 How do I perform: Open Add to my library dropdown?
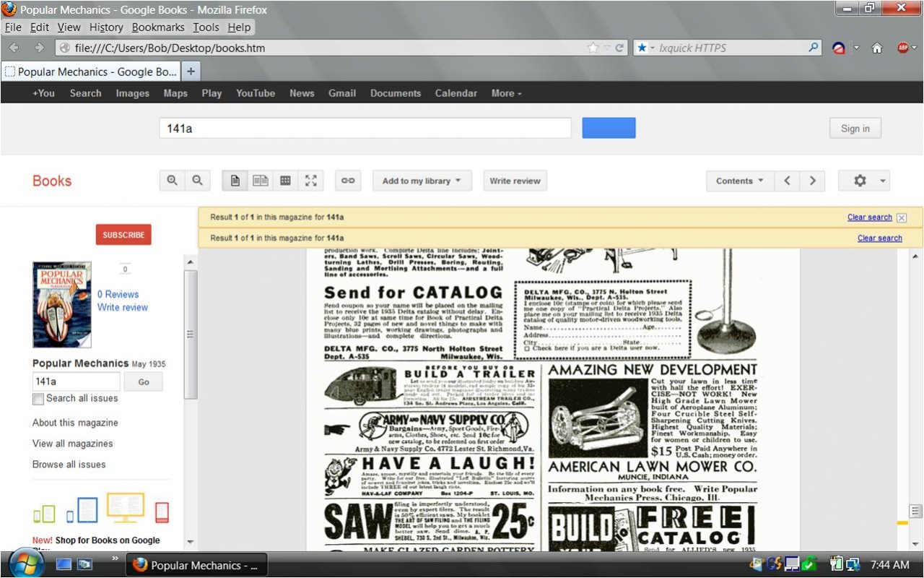point(422,181)
